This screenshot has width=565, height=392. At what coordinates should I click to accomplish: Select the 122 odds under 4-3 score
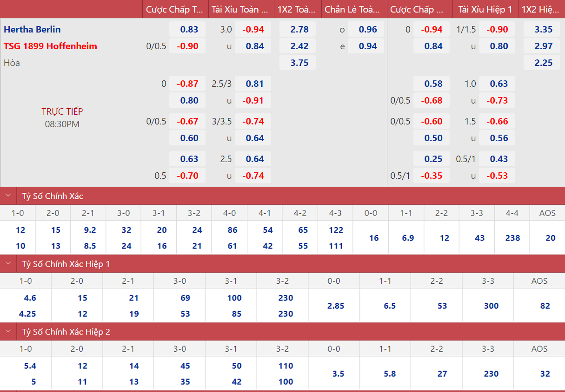pos(336,230)
